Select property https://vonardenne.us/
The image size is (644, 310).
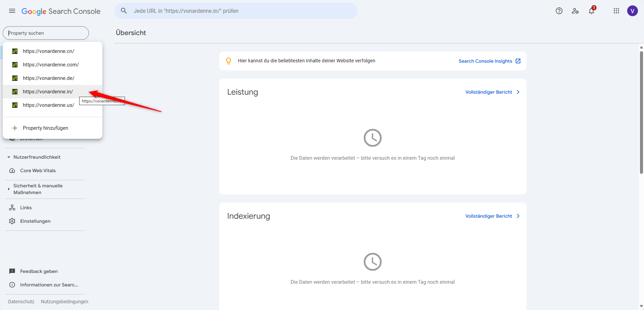click(53, 105)
